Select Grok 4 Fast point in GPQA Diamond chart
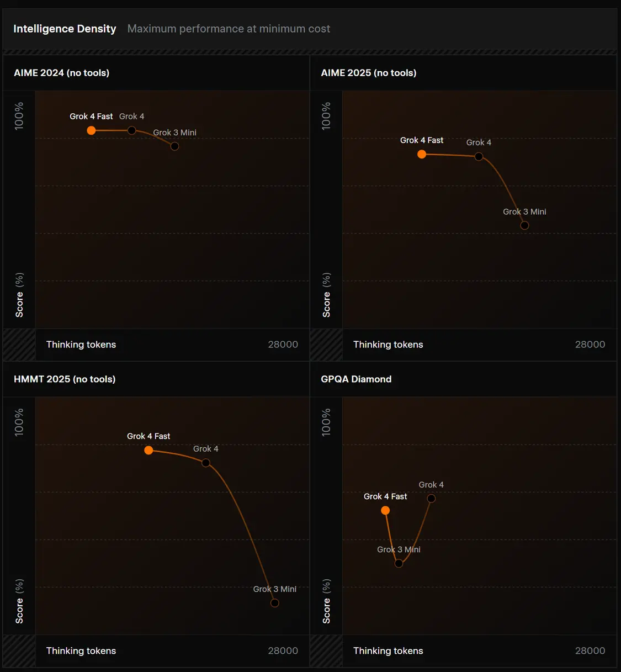 (385, 510)
